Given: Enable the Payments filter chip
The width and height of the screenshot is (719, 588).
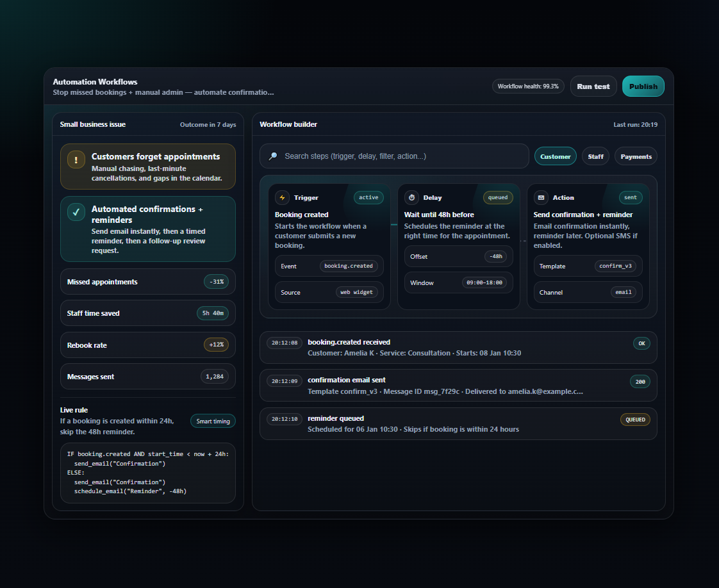Looking at the screenshot, I should (x=636, y=156).
